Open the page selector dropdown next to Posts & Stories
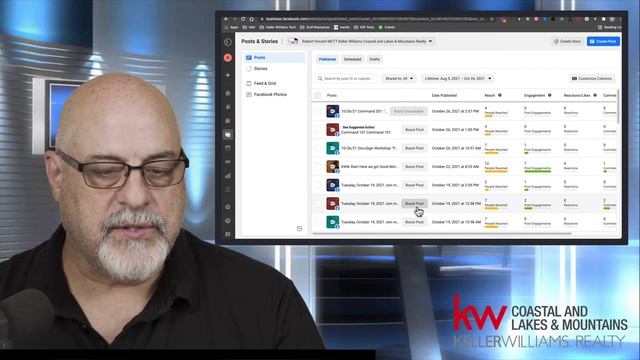 point(361,41)
